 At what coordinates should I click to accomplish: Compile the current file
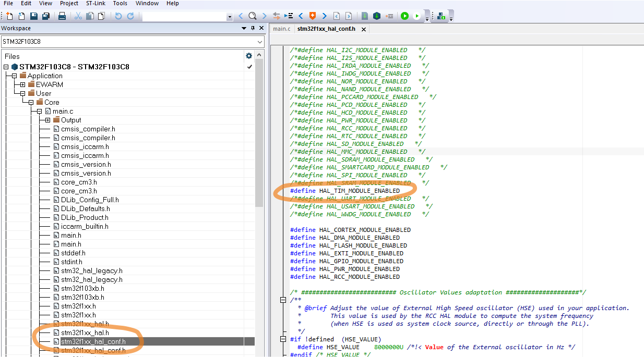365,16
